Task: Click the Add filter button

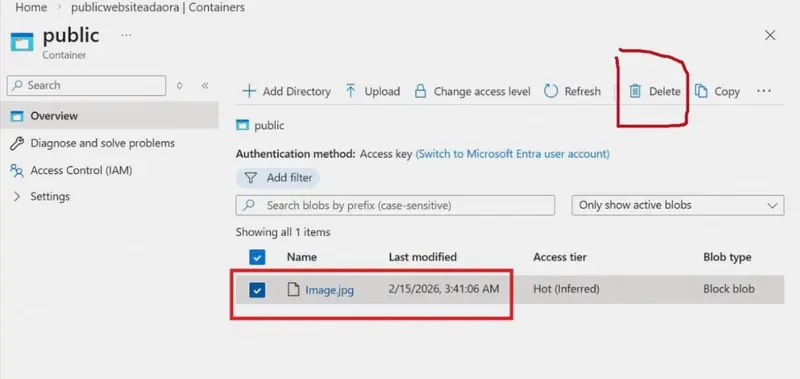Action: point(278,178)
